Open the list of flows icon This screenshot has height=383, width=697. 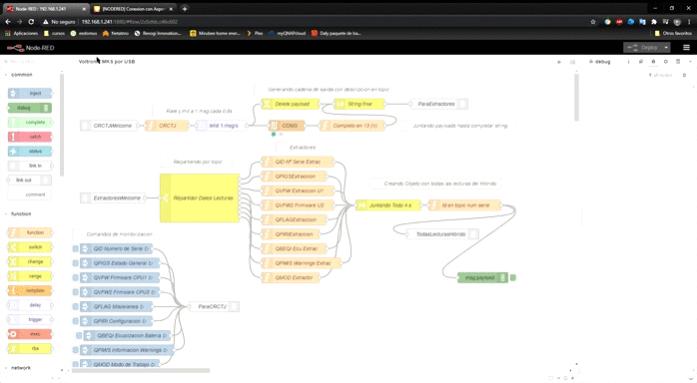tap(573, 62)
